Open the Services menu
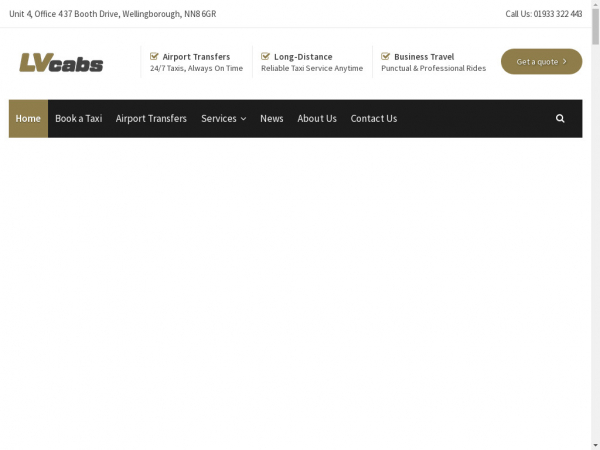Screen dimensions: 600x450 (219, 118)
